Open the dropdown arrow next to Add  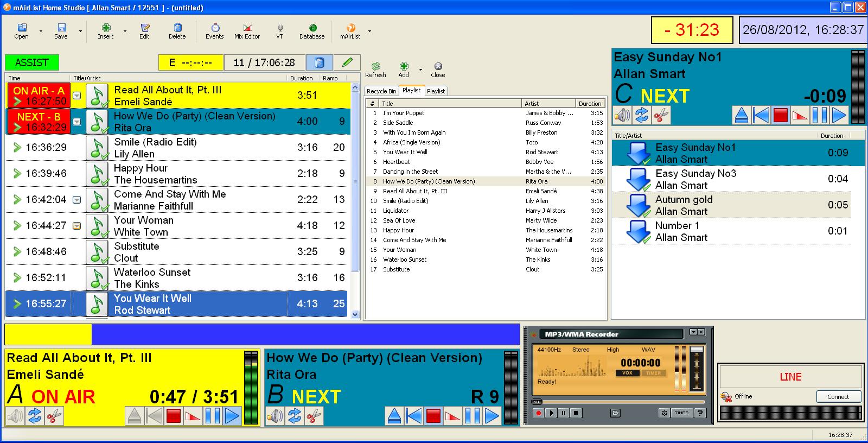click(420, 69)
